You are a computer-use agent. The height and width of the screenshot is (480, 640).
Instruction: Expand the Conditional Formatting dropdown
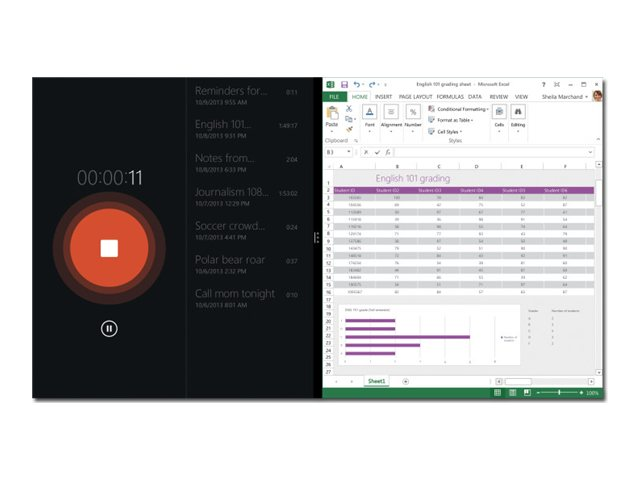click(462, 109)
